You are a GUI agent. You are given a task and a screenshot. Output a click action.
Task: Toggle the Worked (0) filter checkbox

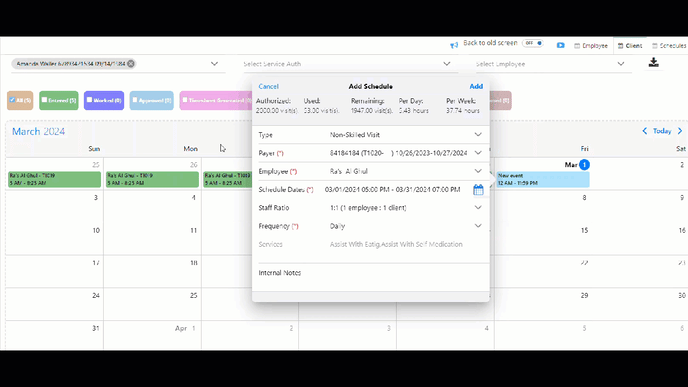(89, 100)
